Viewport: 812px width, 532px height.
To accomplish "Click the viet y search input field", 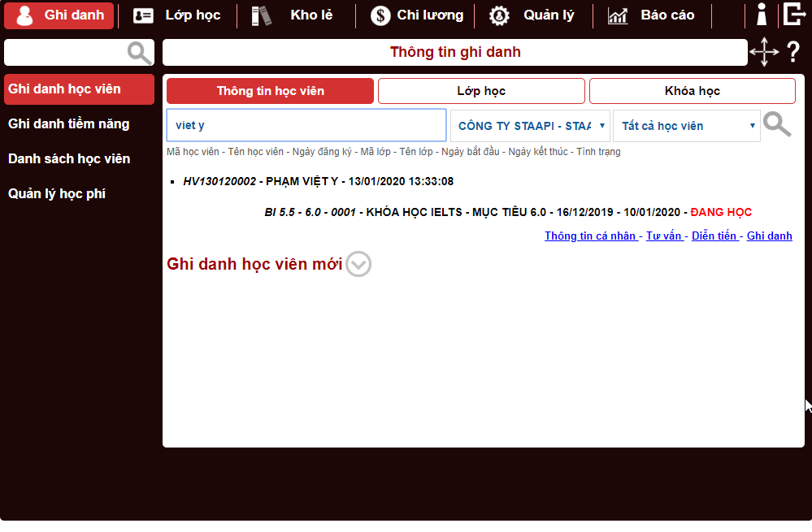I will click(306, 125).
